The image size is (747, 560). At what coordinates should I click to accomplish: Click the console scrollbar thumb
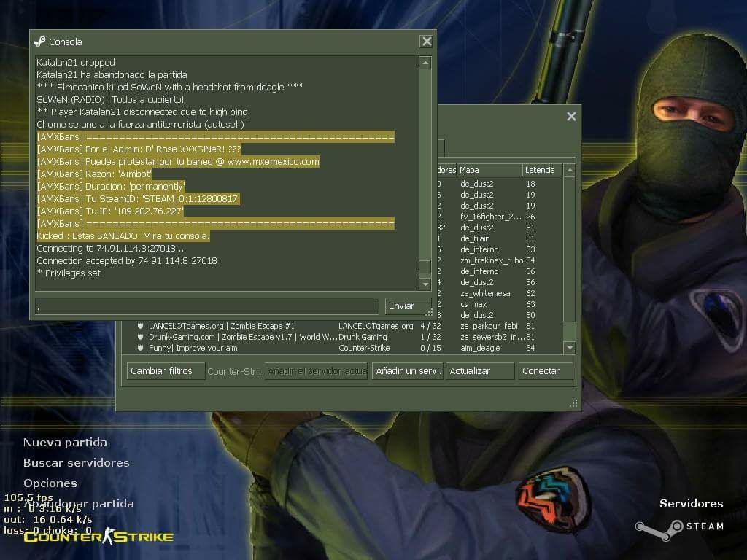pos(425,266)
